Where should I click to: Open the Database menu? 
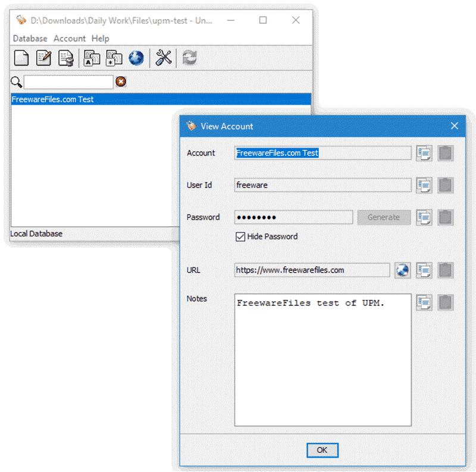[x=30, y=39]
